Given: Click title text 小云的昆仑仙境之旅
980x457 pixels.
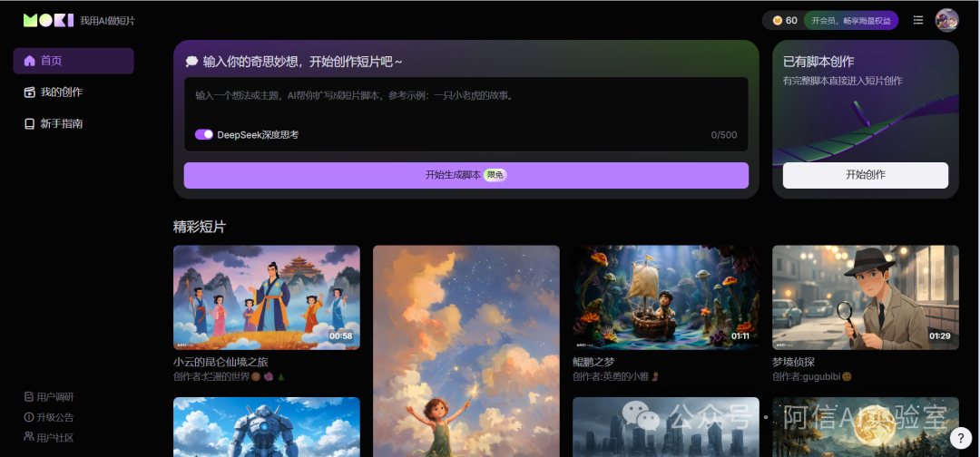Looking at the screenshot, I should [x=220, y=362].
